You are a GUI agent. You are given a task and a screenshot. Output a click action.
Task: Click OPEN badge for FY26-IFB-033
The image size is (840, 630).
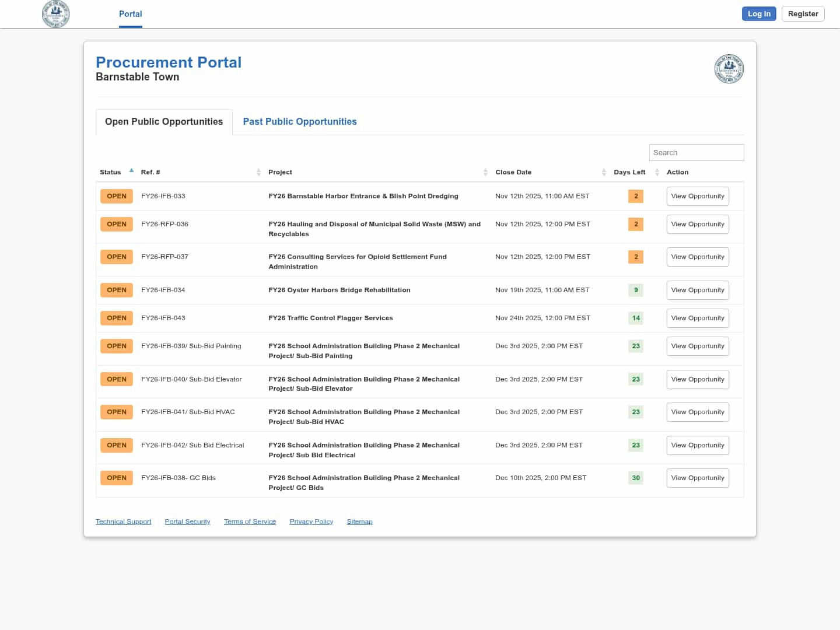coord(117,196)
